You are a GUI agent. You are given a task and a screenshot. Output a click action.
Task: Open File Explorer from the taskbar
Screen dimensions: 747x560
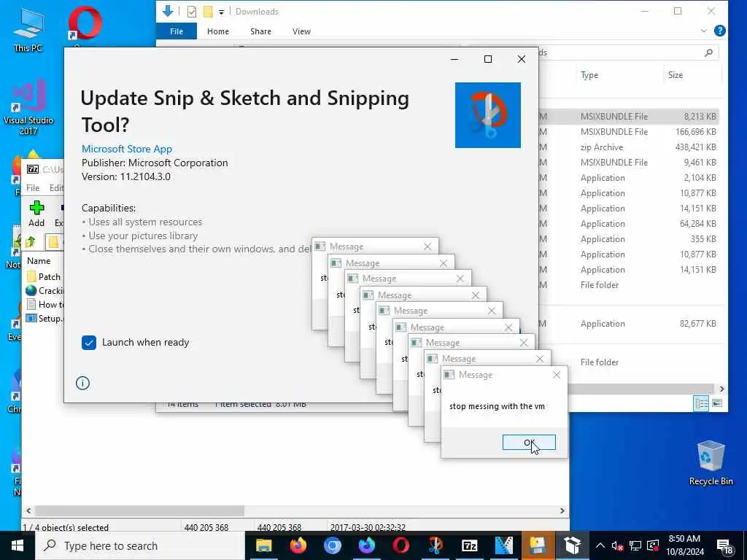click(x=263, y=545)
